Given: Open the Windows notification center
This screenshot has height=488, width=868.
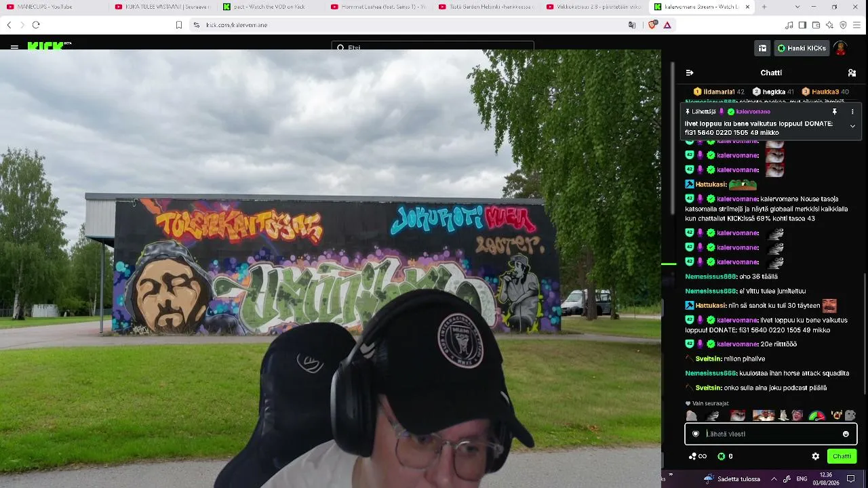Looking at the screenshot, I should point(851,479).
